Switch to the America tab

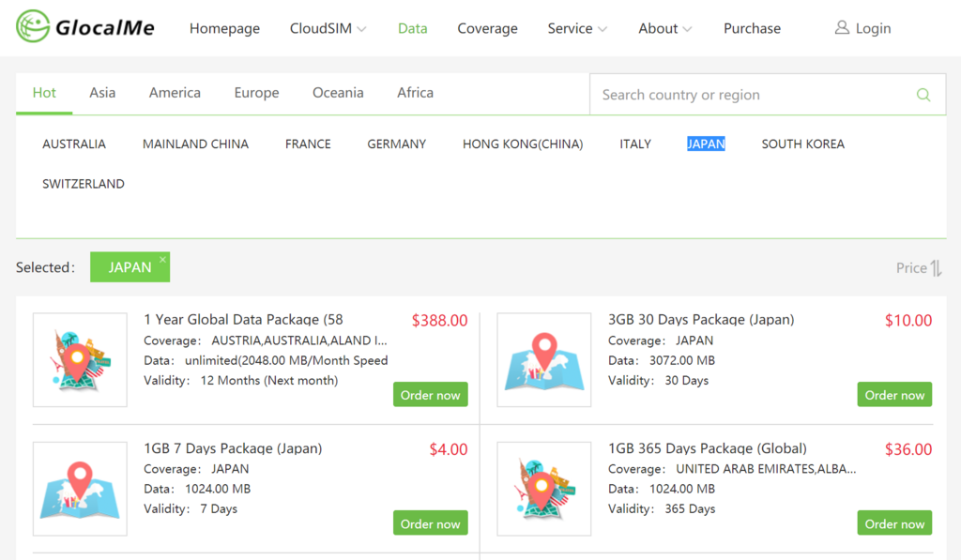point(175,93)
